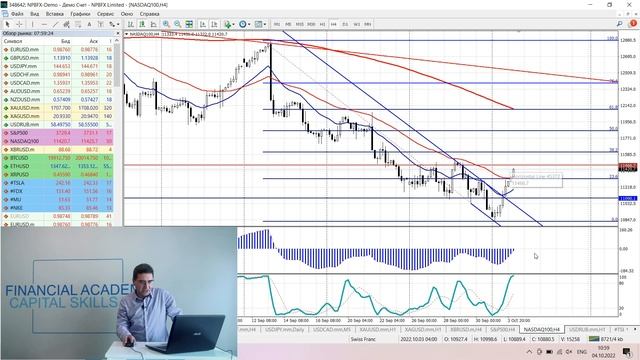Open the Графики menu
Image resolution: width=640 pixels, height=360 pixels.
(x=80, y=14)
